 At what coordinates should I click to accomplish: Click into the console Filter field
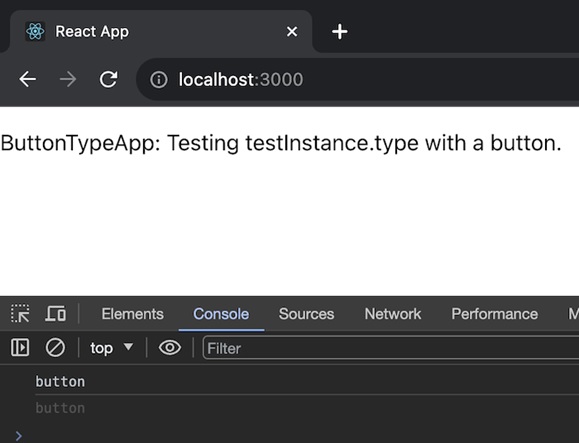tap(391, 348)
